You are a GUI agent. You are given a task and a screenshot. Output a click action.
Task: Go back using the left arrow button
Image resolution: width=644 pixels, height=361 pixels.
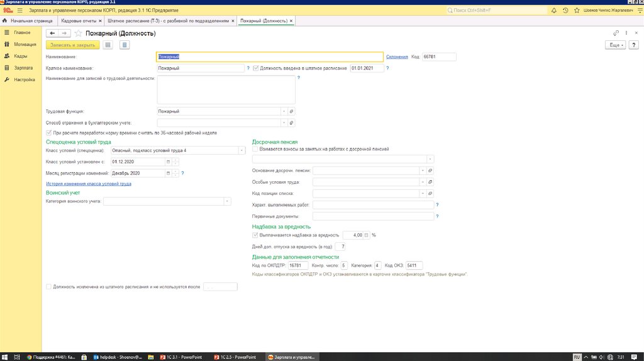52,33
